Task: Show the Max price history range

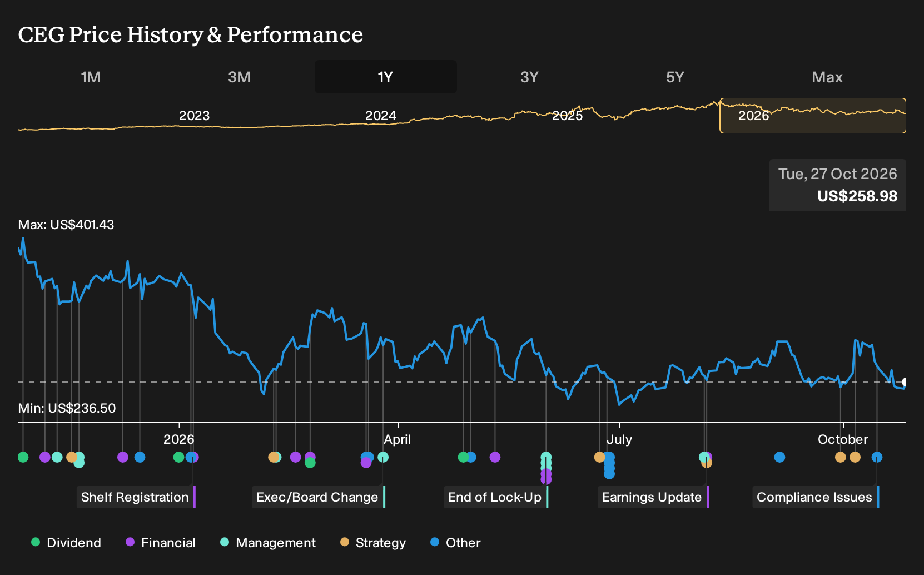Action: (x=827, y=77)
